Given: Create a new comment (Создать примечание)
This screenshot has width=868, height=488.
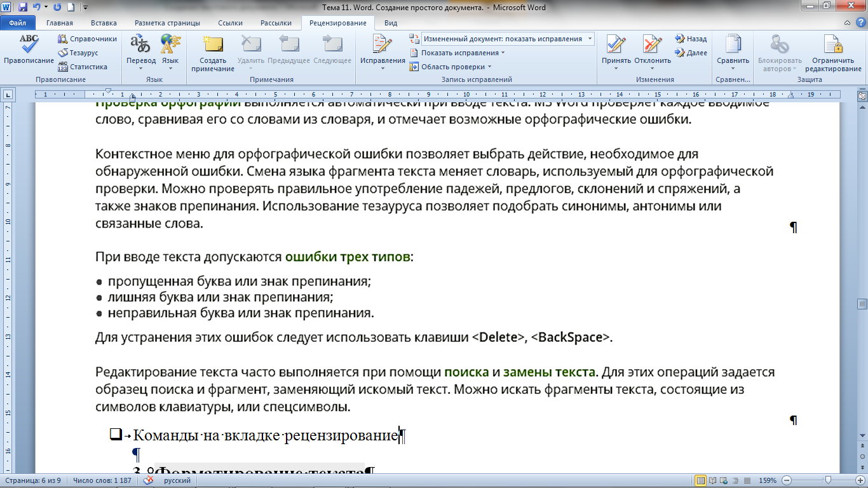Looking at the screenshot, I should pos(213,53).
